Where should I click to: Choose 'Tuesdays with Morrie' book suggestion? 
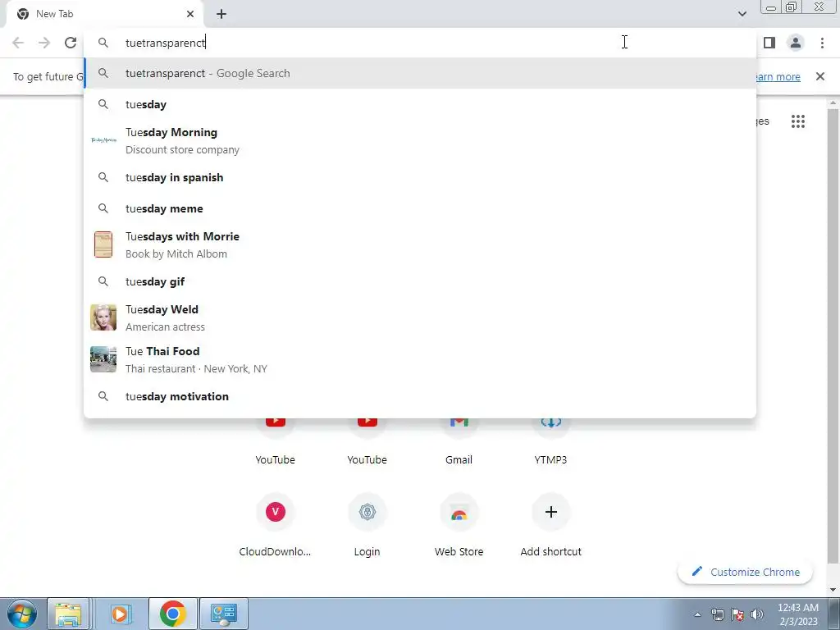tap(420, 244)
